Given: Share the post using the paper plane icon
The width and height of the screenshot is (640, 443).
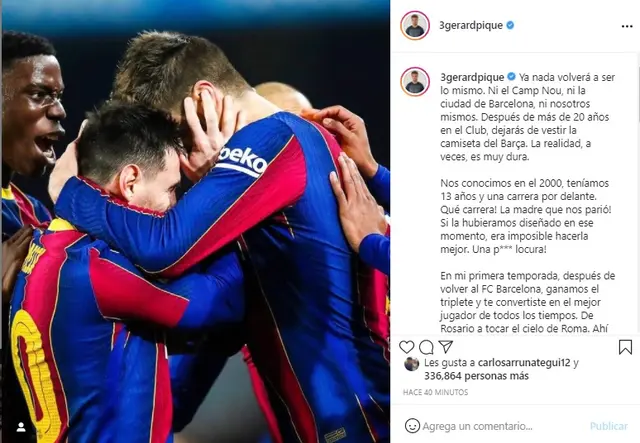Looking at the screenshot, I should pyautogui.click(x=445, y=347).
